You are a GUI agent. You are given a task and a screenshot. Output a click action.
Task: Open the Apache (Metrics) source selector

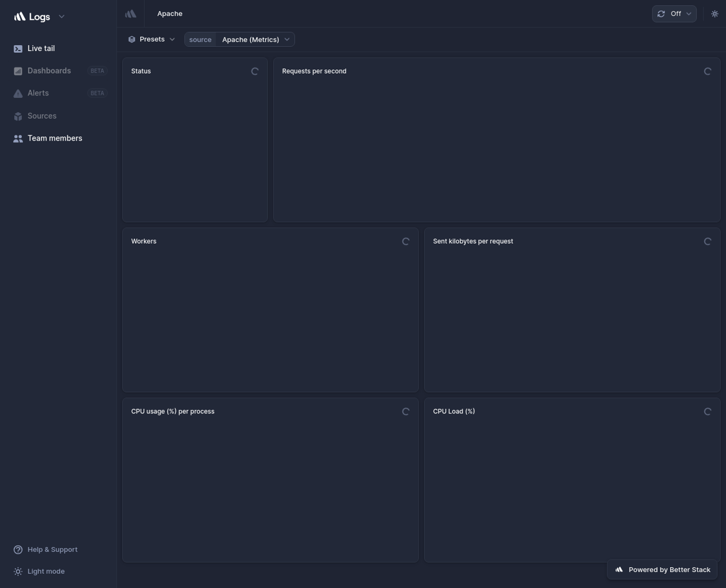pyautogui.click(x=250, y=39)
